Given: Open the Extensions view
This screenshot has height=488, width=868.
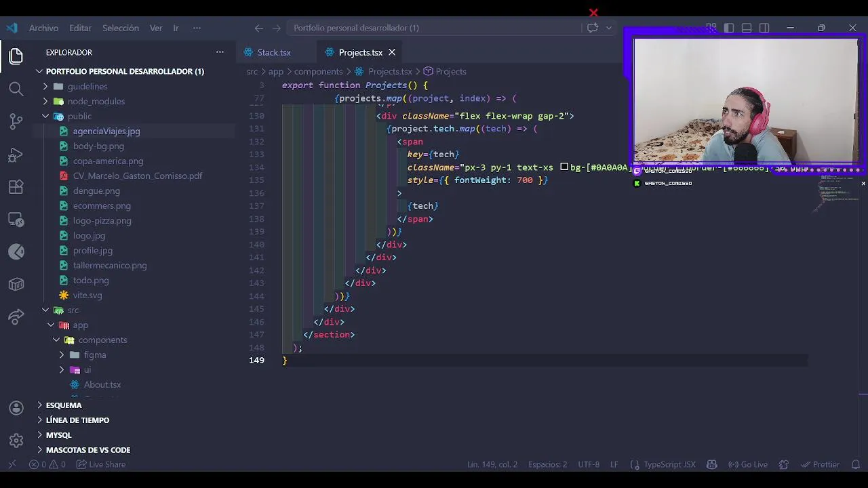Looking at the screenshot, I should tap(16, 187).
